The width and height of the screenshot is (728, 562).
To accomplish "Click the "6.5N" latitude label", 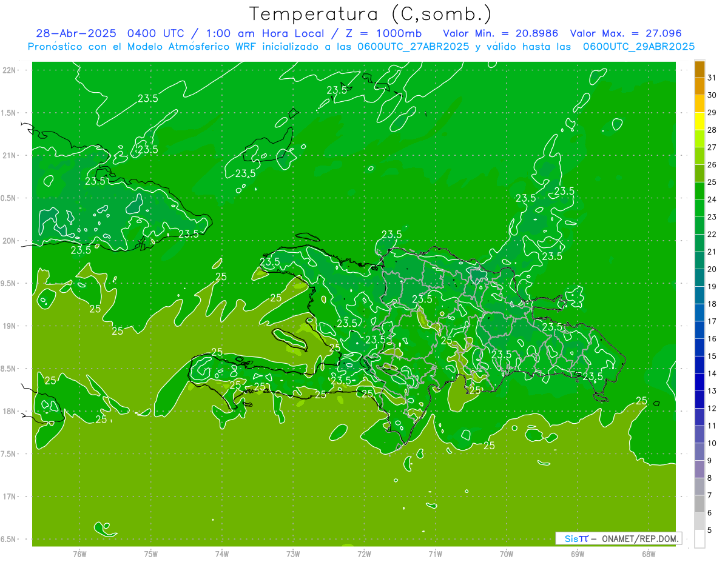I will (8, 539).
